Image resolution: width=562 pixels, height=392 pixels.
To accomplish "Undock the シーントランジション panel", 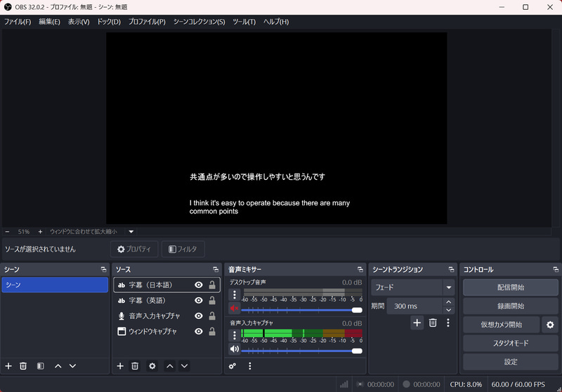I will (x=451, y=270).
